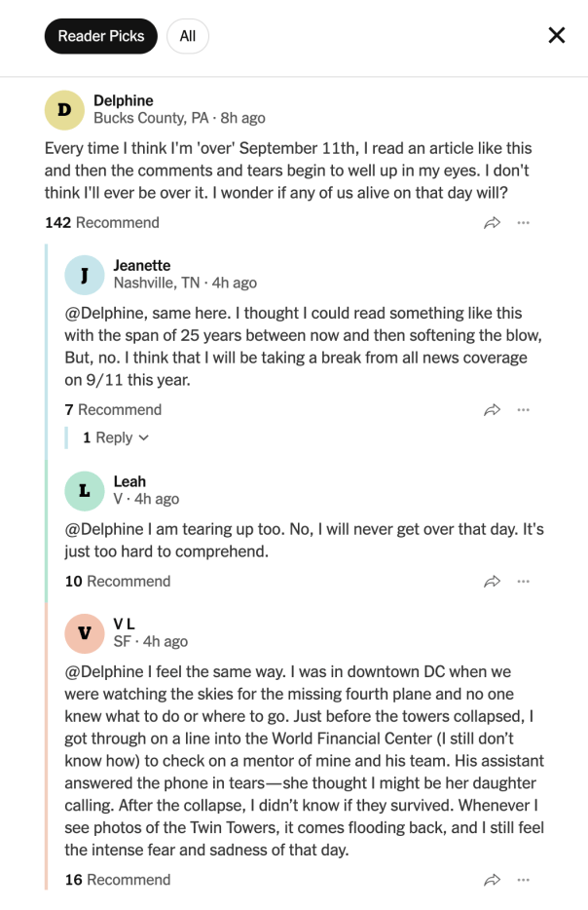
Task: Close the comments panel with X
Action: (x=557, y=35)
